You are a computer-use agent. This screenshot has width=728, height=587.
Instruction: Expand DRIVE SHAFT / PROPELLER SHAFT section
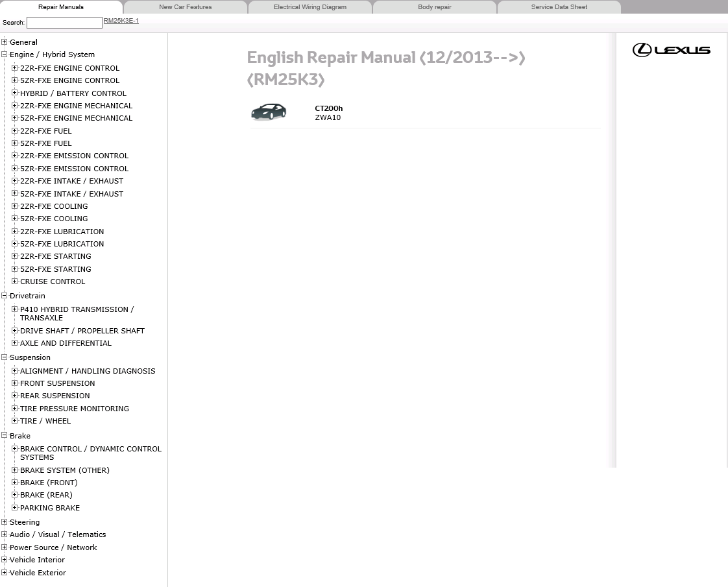14,330
